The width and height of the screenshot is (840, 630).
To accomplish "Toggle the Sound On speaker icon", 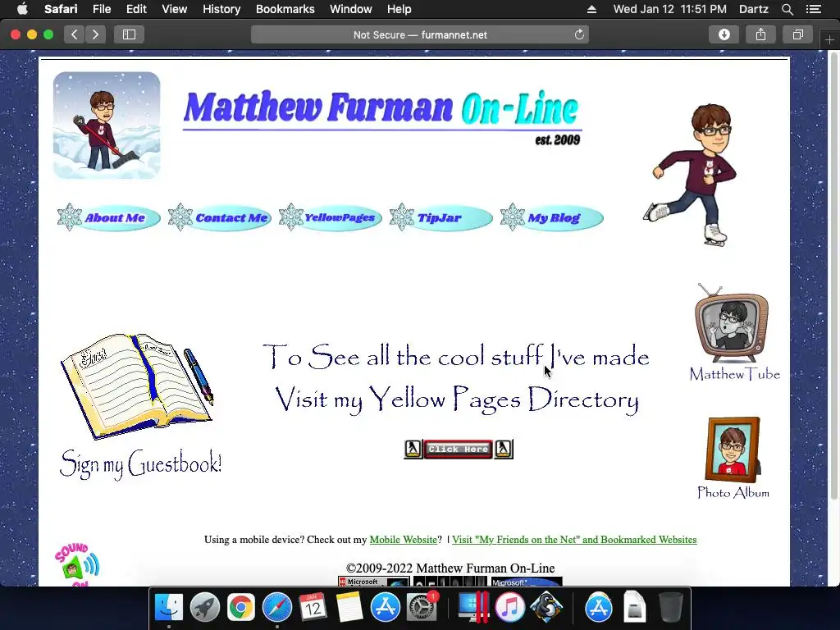I will (77, 564).
